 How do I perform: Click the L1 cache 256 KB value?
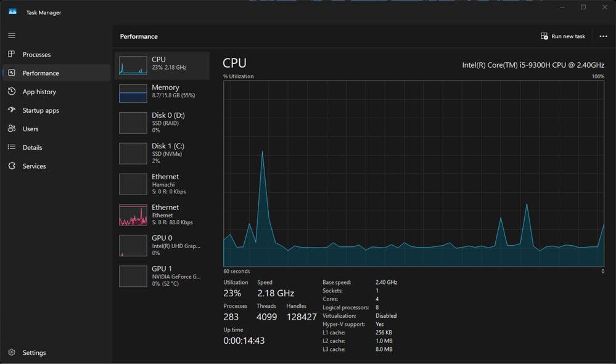[x=384, y=333]
